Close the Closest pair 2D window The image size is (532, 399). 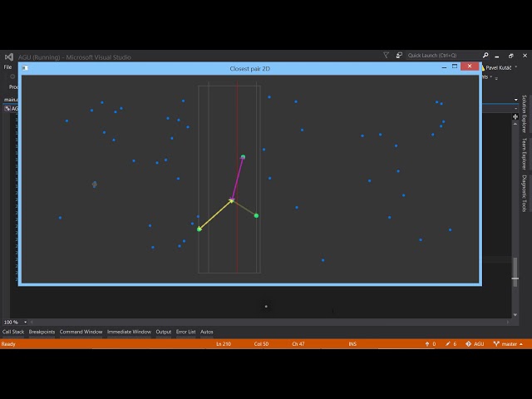pyautogui.click(x=470, y=66)
